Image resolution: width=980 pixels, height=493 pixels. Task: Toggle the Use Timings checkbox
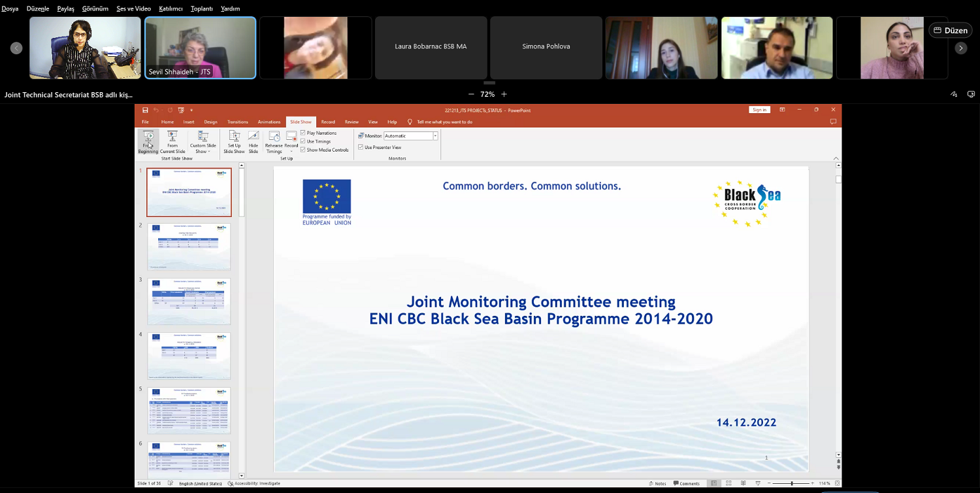coord(303,141)
